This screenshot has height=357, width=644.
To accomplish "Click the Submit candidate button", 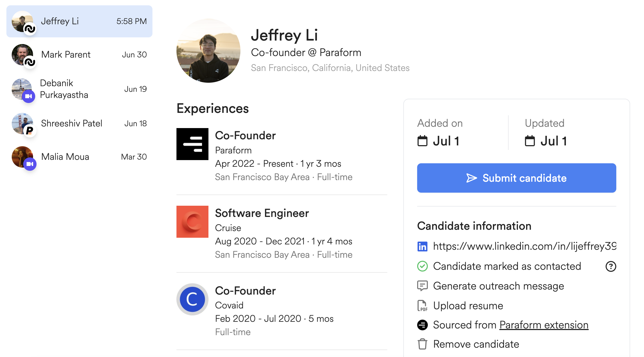I will pyautogui.click(x=517, y=178).
